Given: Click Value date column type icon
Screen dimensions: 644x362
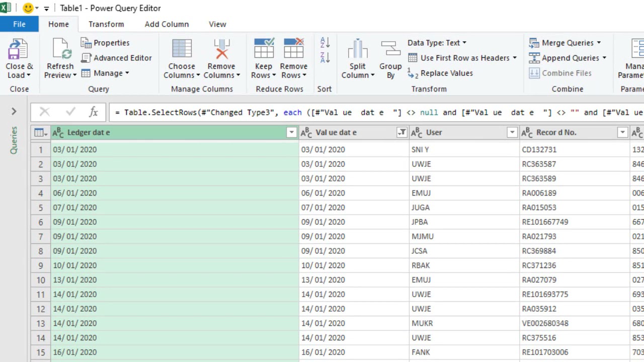Looking at the screenshot, I should click(x=306, y=132).
